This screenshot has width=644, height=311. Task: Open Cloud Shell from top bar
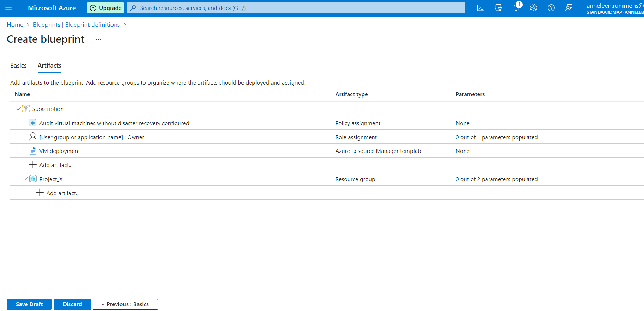coord(481,8)
